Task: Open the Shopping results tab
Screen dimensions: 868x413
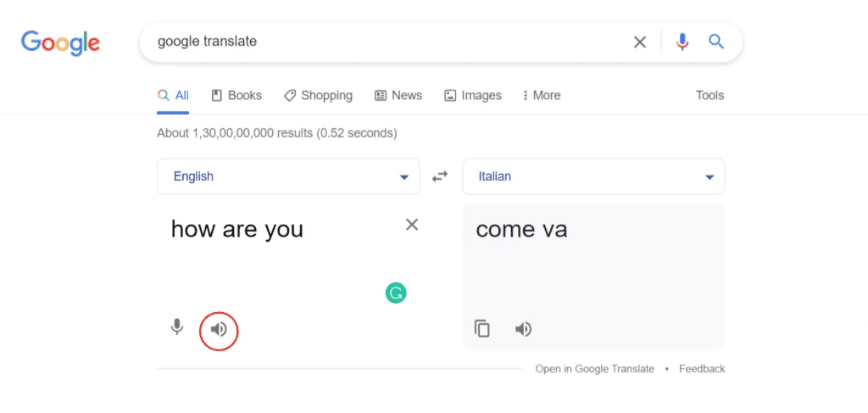Action: (x=319, y=95)
